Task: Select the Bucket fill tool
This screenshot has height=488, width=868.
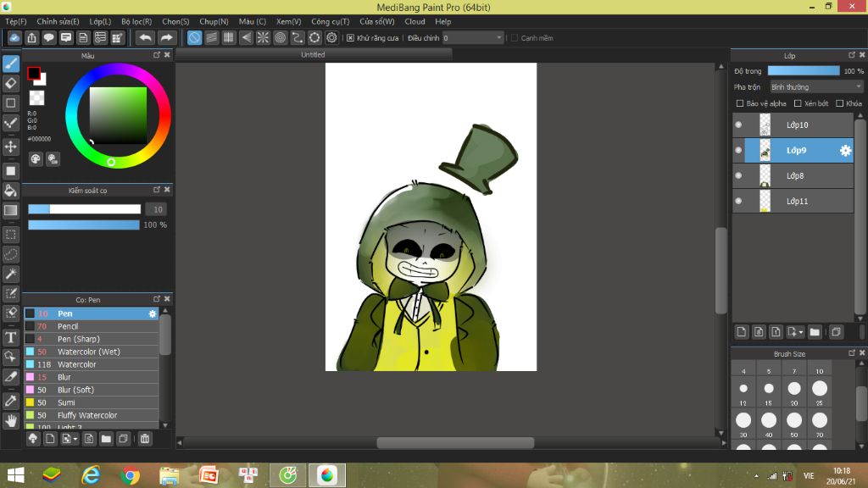Action: click(10, 191)
